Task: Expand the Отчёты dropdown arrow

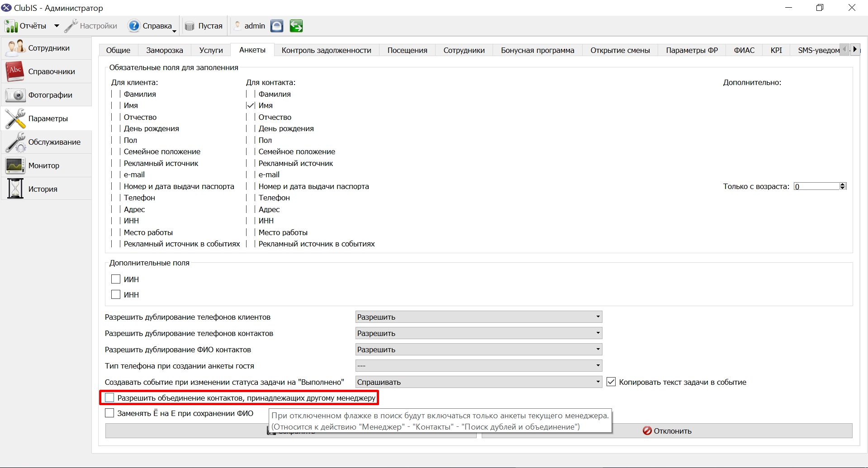Action: pos(57,26)
